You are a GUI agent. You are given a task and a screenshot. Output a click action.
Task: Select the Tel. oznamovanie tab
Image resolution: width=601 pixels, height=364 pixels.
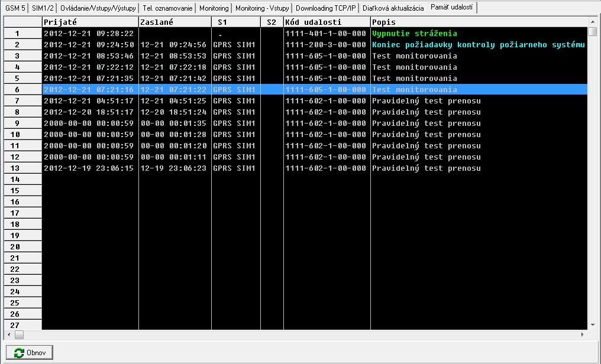coord(167,8)
